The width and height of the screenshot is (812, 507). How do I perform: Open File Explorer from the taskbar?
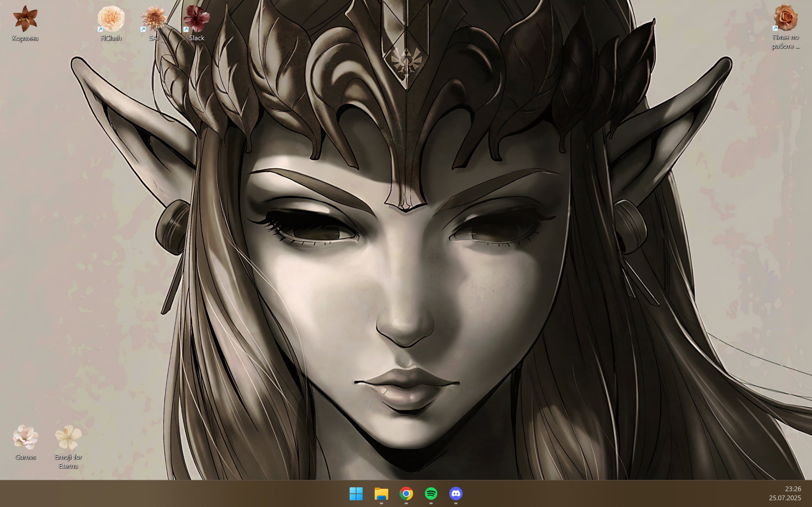point(381,494)
